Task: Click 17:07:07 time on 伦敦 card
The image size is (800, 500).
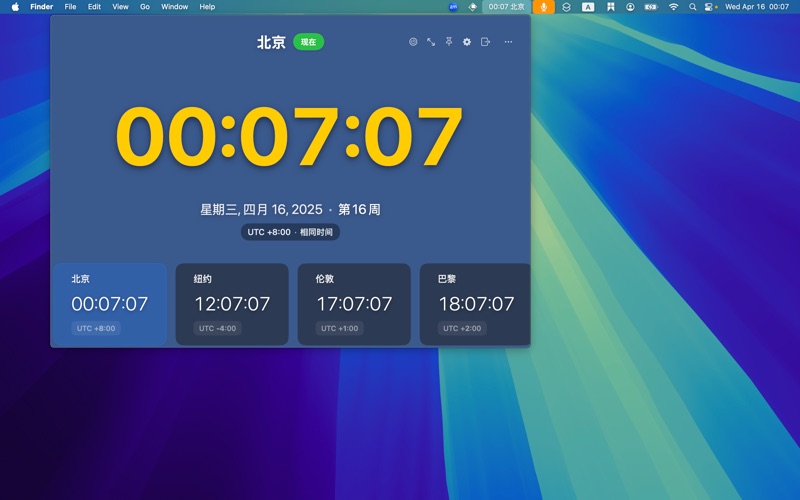Action: (x=354, y=304)
